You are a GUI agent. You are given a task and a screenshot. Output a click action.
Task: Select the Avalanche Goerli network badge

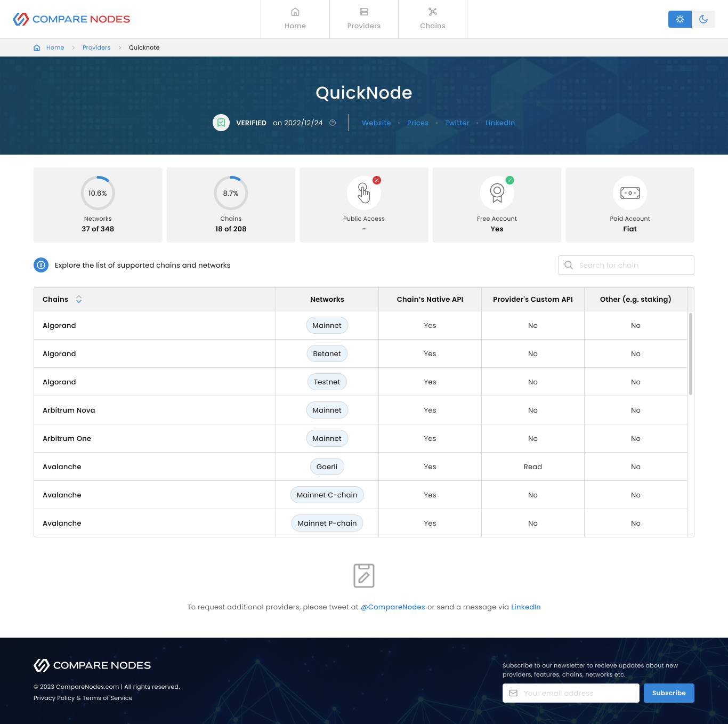tap(327, 466)
